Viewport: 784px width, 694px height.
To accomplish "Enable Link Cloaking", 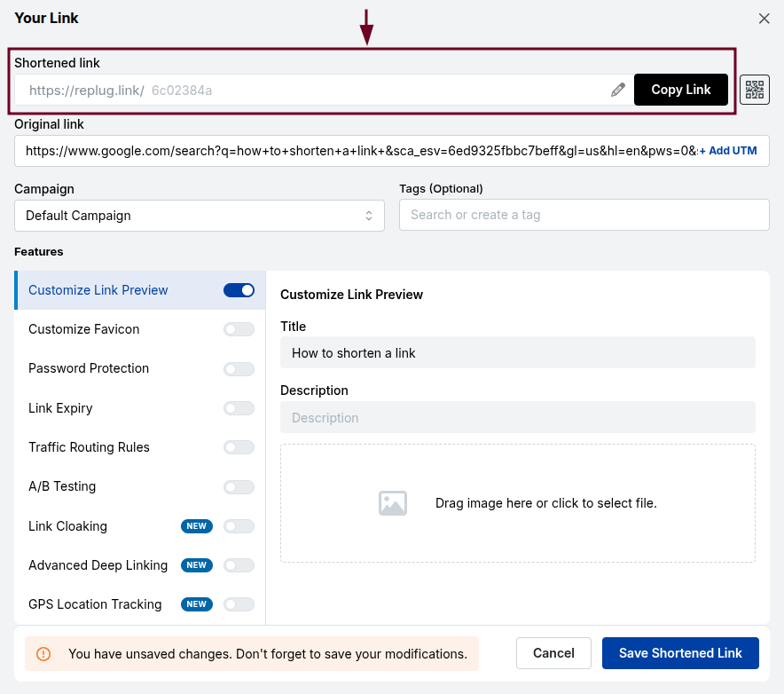I will pyautogui.click(x=238, y=525).
